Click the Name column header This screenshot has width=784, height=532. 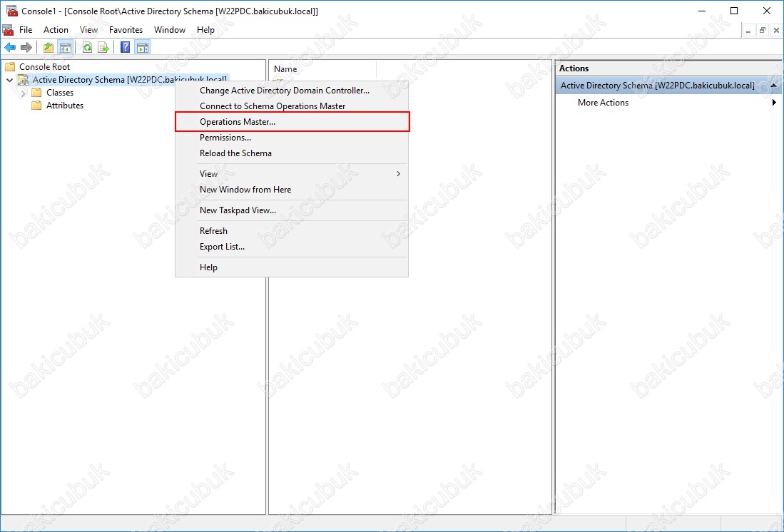322,69
